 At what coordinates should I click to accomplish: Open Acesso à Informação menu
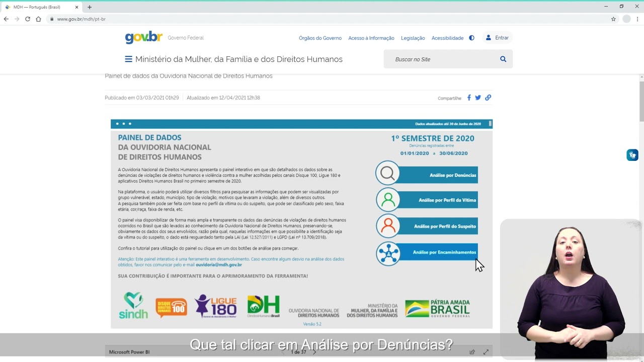[371, 38]
